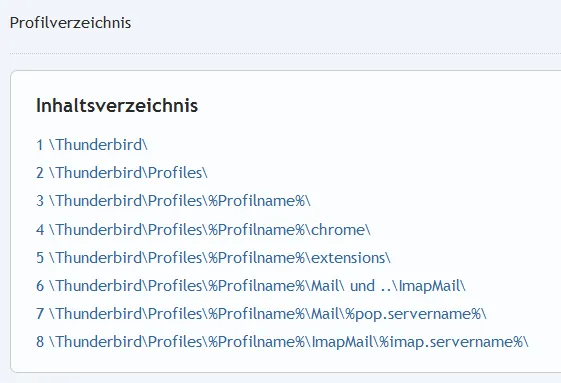Viewport: 561px width, 383px height.
Task: Click the Profilverzeichnis page title
Action: click(70, 23)
